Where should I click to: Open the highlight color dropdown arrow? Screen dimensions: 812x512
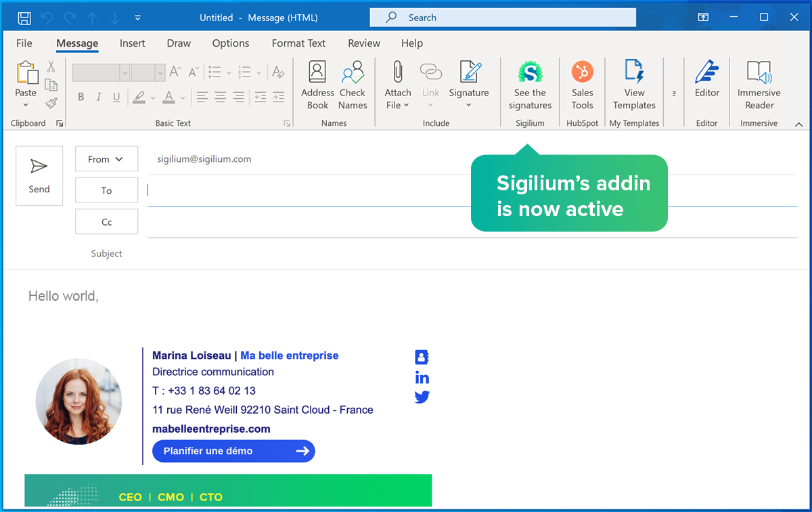click(152, 98)
